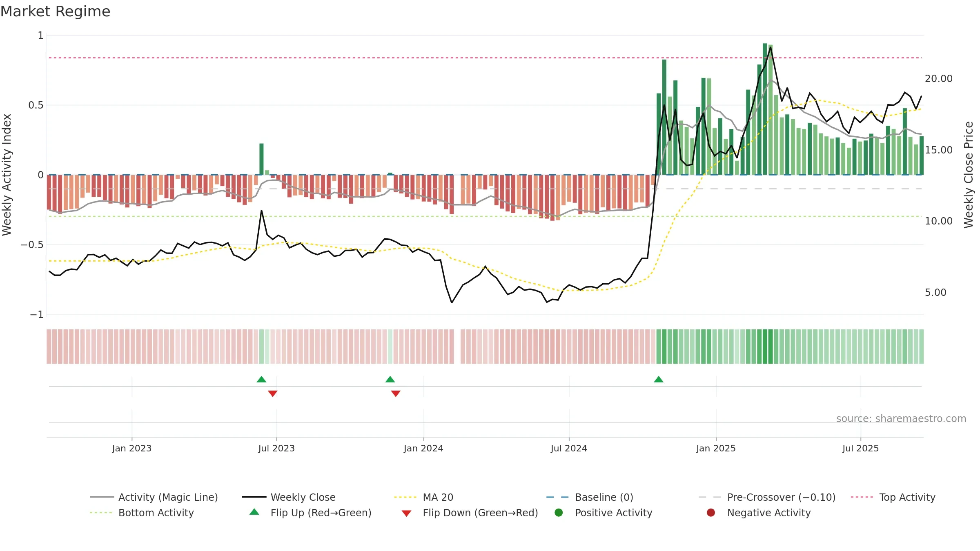Toggle Bottom Activity legend entry

(x=142, y=513)
